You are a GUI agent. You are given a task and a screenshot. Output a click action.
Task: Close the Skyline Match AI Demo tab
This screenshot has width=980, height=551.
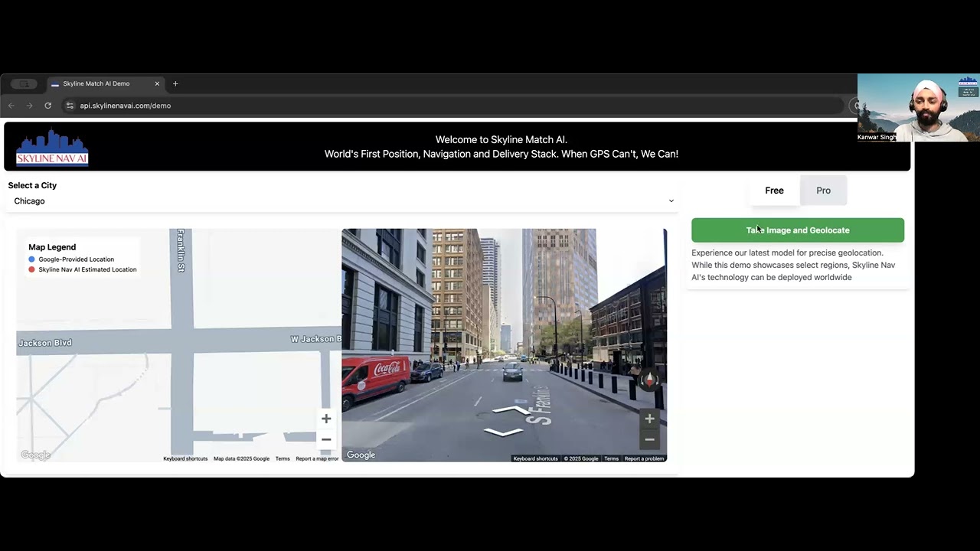[157, 83]
